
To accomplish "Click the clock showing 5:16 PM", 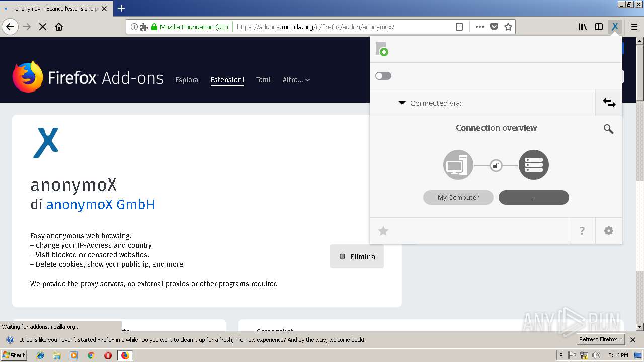I will (x=618, y=355).
